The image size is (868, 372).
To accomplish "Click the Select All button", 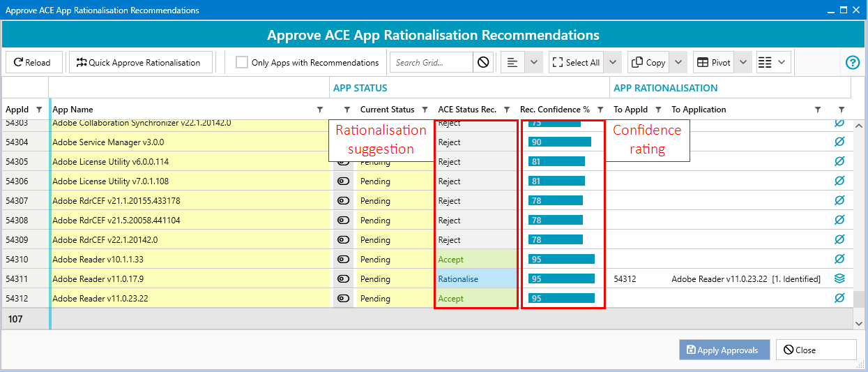I will point(576,62).
